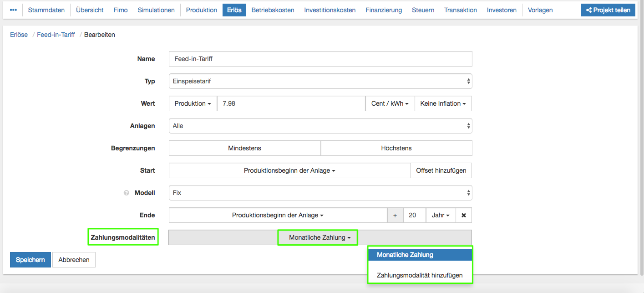
Task: Open the Jahr unit dropdown
Action: [441, 215]
